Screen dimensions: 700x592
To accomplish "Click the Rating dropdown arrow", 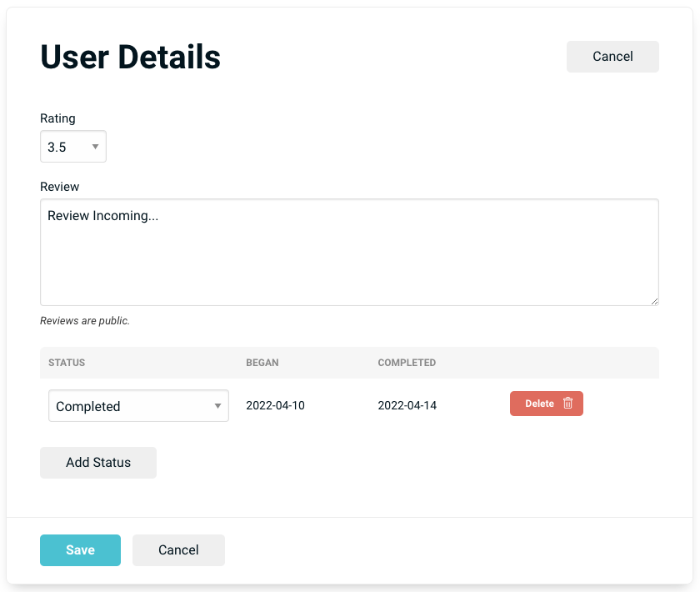I will coord(95,148).
